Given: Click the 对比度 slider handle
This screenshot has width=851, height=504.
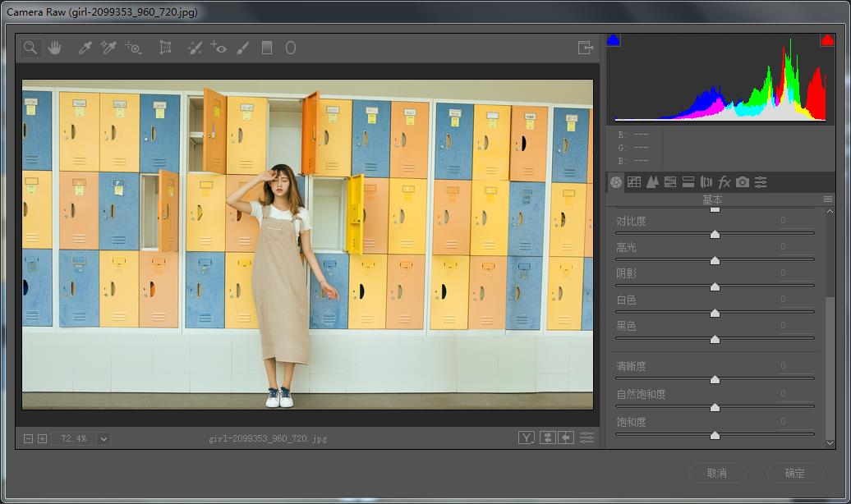Looking at the screenshot, I should [715, 234].
